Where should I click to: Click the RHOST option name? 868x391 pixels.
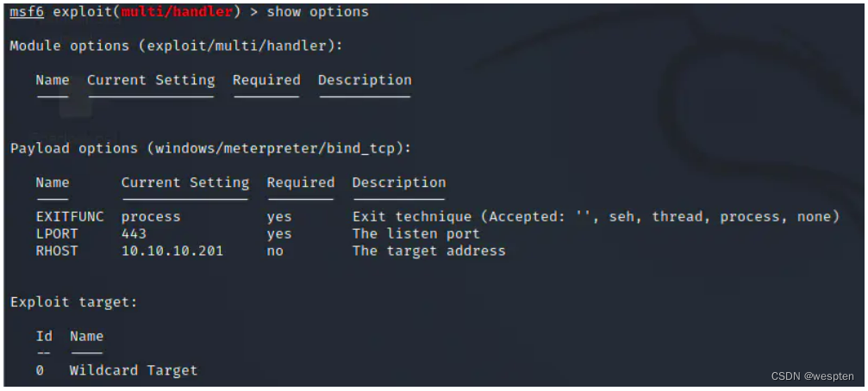pyautogui.click(x=57, y=251)
